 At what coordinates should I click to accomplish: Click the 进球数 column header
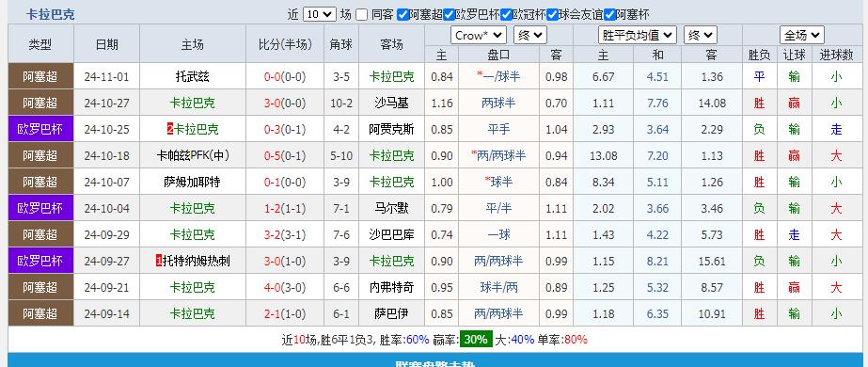pyautogui.click(x=836, y=55)
